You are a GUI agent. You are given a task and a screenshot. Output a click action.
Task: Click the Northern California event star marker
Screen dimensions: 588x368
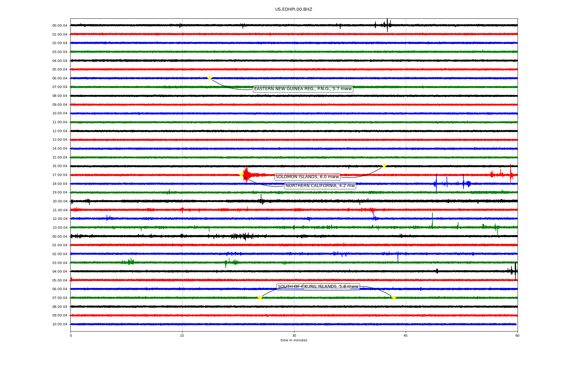pos(241,175)
